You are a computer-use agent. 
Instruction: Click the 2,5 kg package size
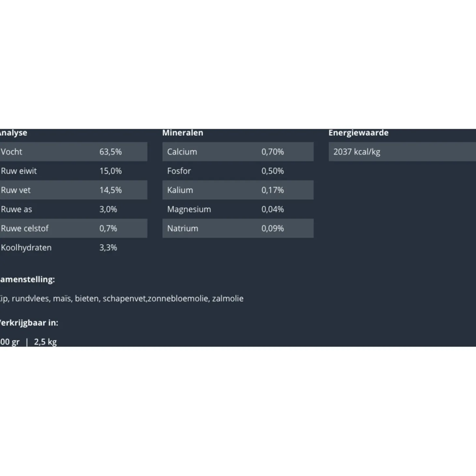45,342
